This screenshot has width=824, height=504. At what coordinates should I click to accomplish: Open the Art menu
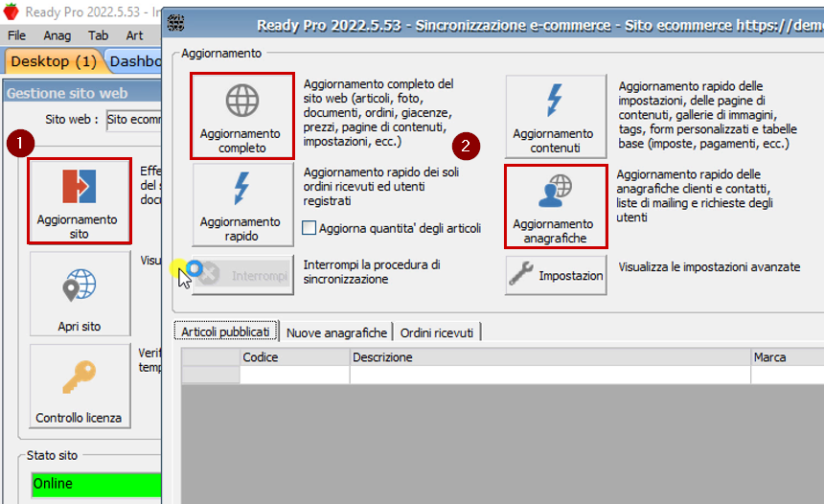[x=134, y=35]
